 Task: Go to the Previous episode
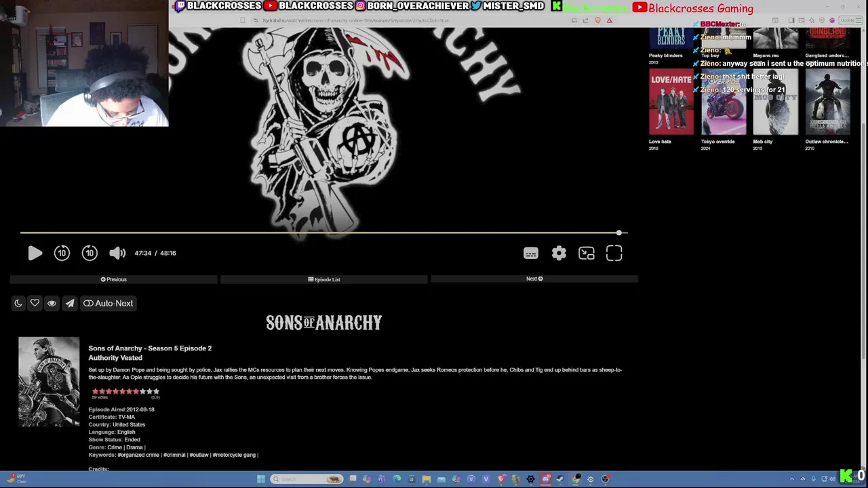click(x=114, y=279)
